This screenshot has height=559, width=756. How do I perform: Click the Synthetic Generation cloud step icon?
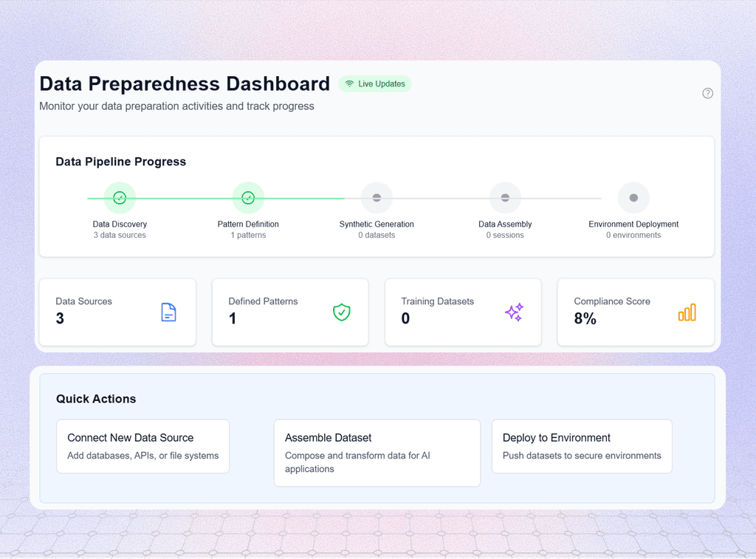pyautogui.click(x=377, y=197)
